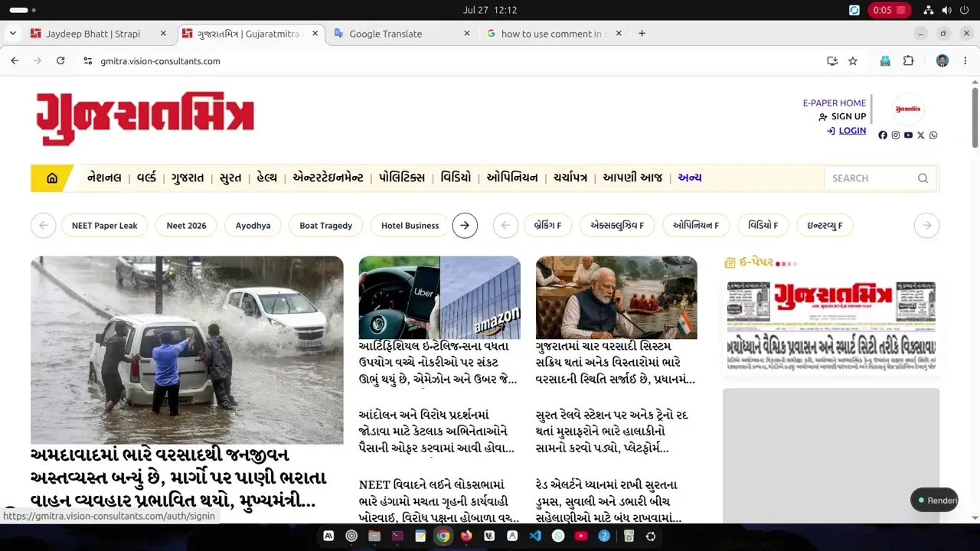This screenshot has height=551, width=980.
Task: Switch to the Google Translate tab
Action: (385, 34)
